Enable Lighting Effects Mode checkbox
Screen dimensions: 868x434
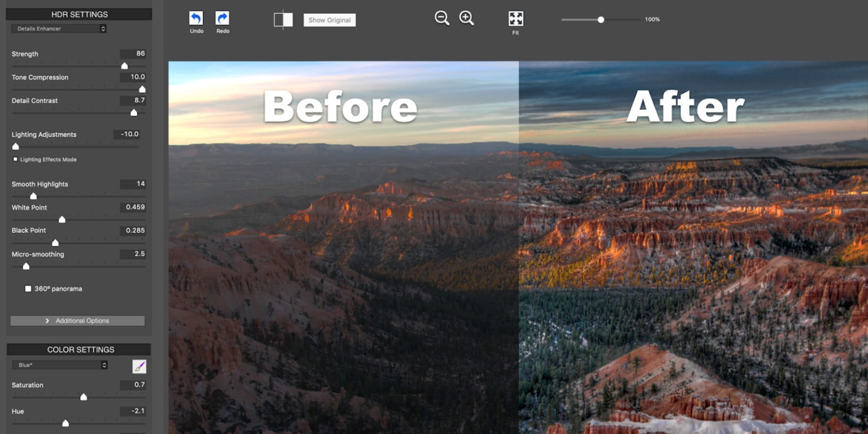15,159
